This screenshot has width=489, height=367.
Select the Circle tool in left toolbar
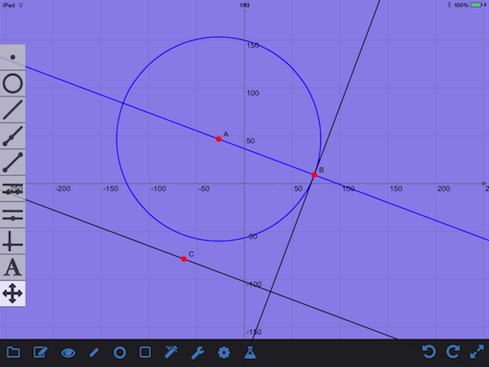coord(13,83)
